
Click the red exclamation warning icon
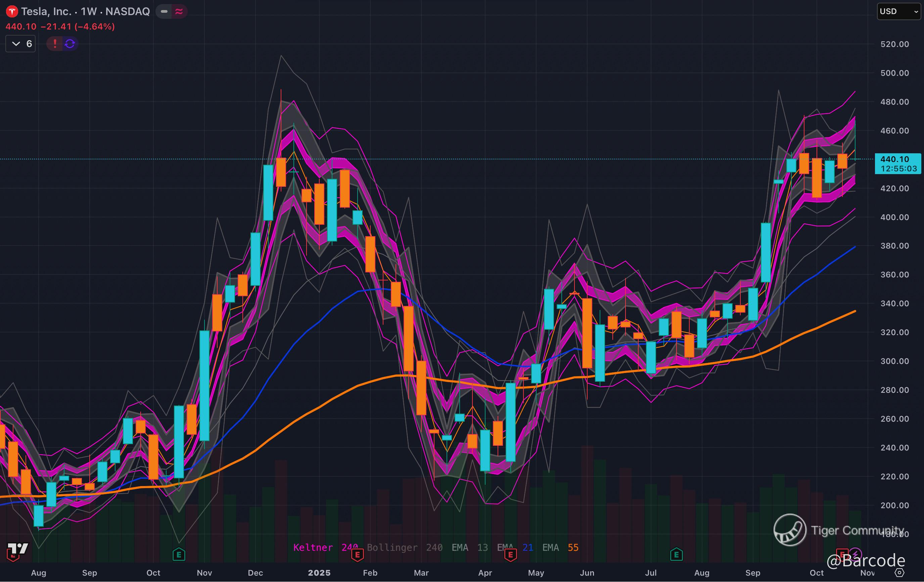(x=55, y=44)
